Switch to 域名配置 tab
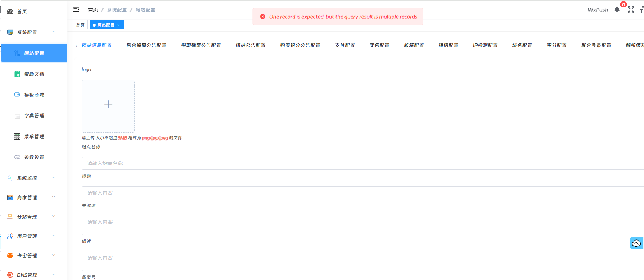This screenshot has height=280, width=644. 522,45
